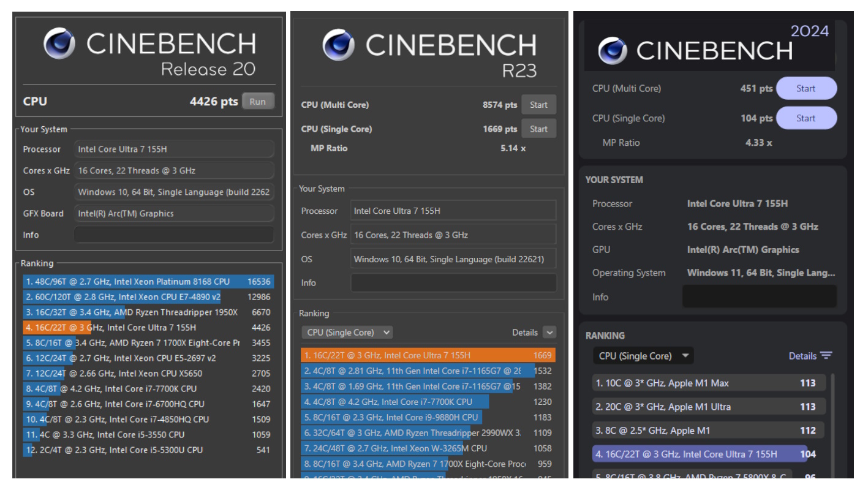Select R20 ranking row Xeon CPU E5-2697 v2

tap(148, 358)
